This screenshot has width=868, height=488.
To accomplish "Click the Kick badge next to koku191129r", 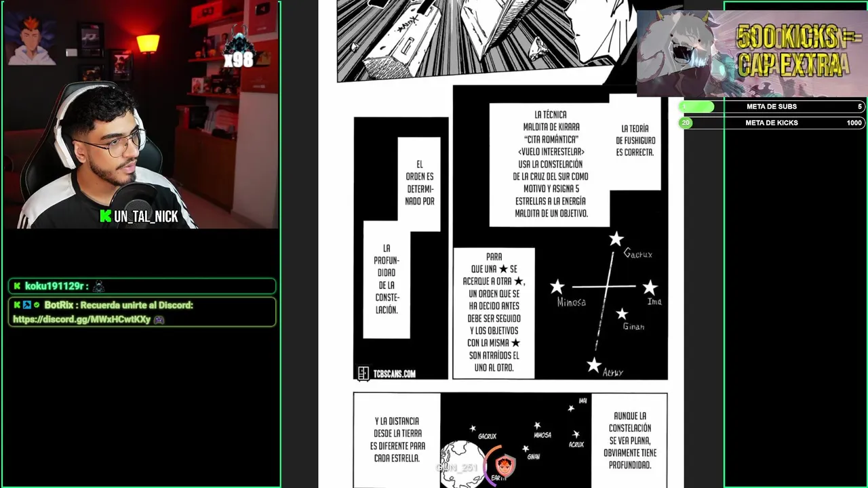I will pos(17,286).
